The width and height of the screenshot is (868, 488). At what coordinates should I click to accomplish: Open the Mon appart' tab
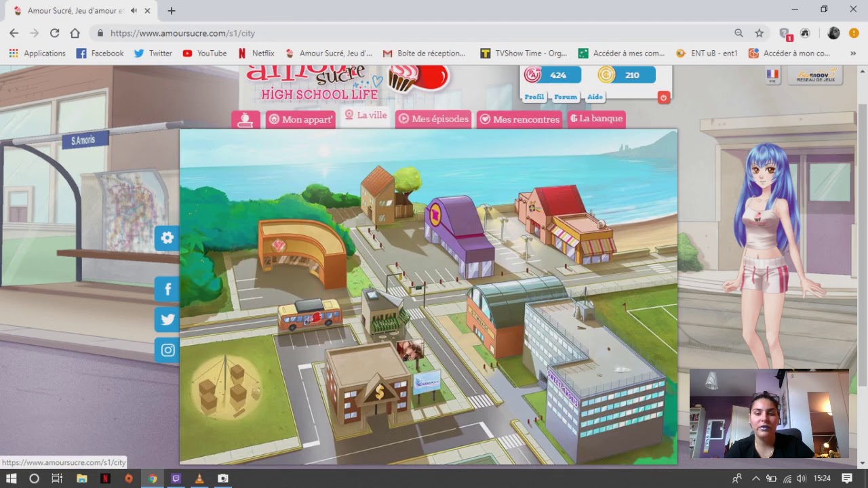click(x=300, y=119)
